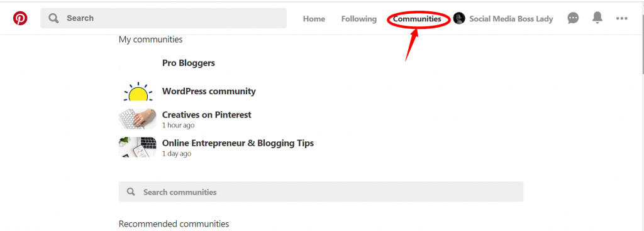Switch to the Following tab
Image resolution: width=644 pixels, height=231 pixels.
click(359, 19)
